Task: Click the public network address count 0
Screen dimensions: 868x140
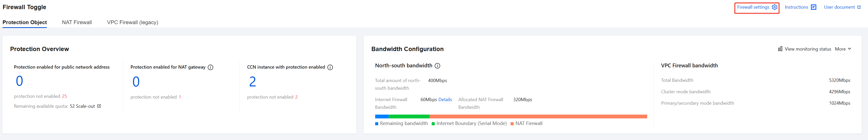Action: click(x=19, y=81)
